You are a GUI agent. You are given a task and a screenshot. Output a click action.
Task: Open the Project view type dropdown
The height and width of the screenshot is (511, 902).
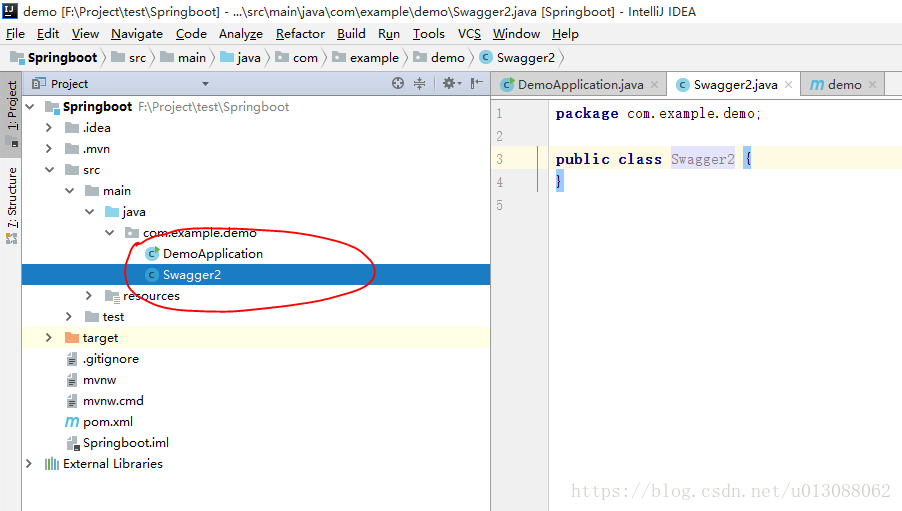point(205,84)
